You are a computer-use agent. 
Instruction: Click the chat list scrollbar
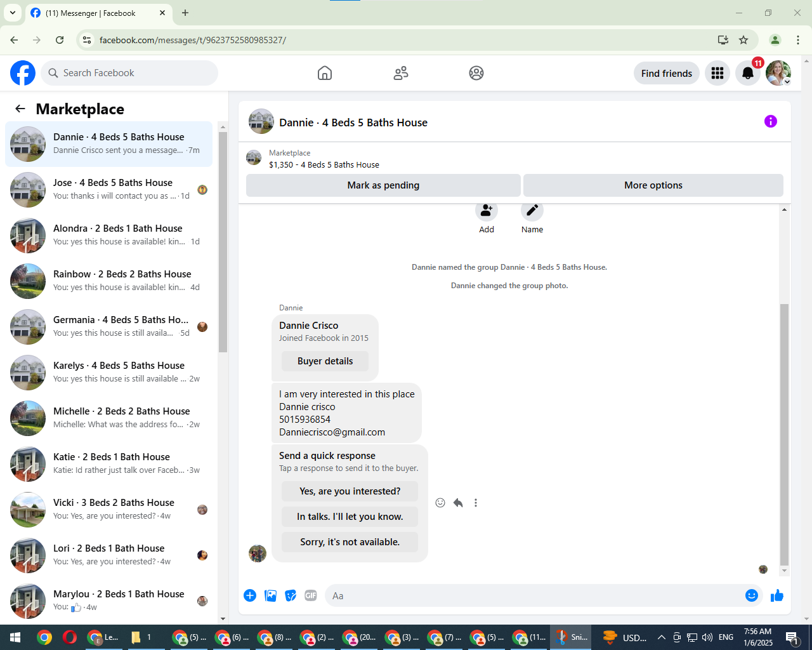(x=223, y=242)
